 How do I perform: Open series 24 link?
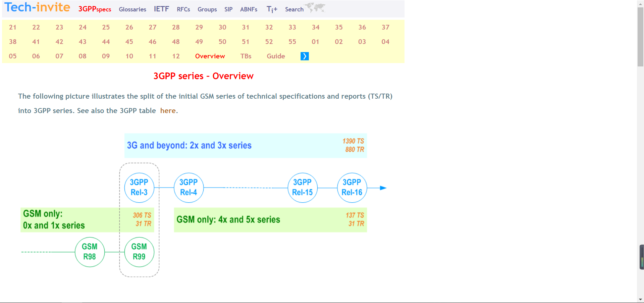(x=83, y=27)
